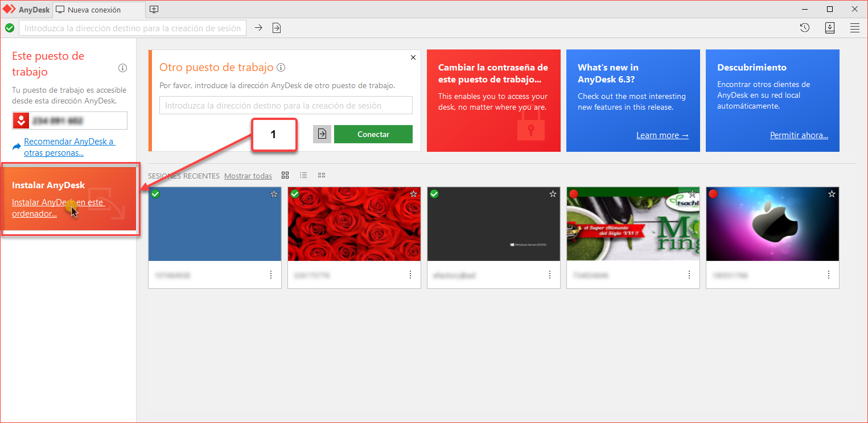Focus the address field in Otro puesto de trabajo
This screenshot has width=868, height=423.
[x=286, y=105]
